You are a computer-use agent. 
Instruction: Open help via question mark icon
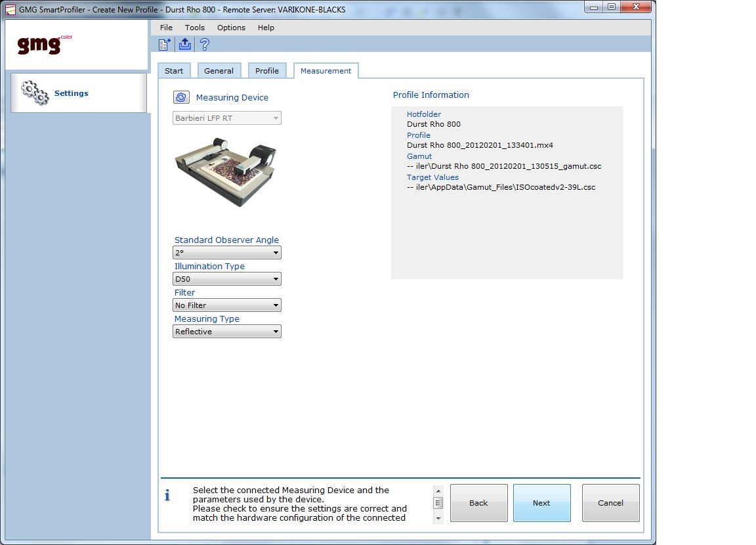pos(205,45)
